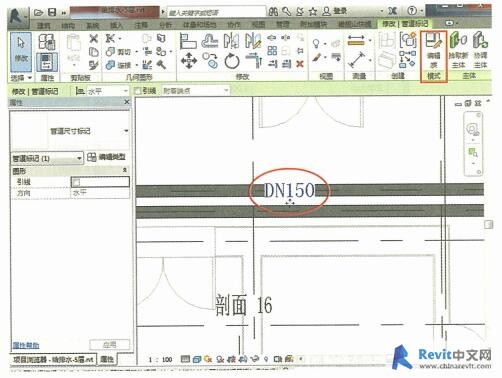502x378 pixels.
Task: Click the Pick New Host icon
Action: point(458,50)
